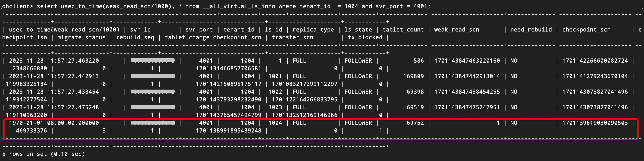Viewport: 644px width, 161px height.
Task: Click the tx_blocked column header
Action: 365,37
